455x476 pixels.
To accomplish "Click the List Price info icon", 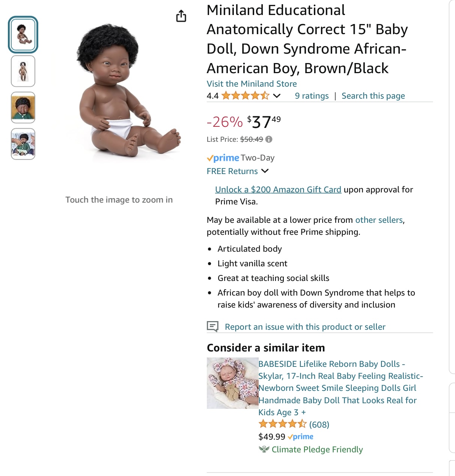I will pos(269,139).
